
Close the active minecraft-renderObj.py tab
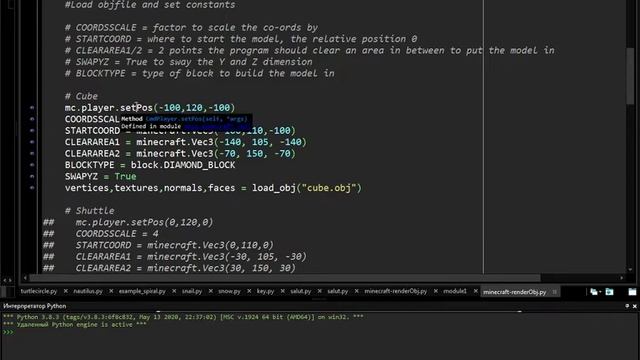click(x=554, y=292)
